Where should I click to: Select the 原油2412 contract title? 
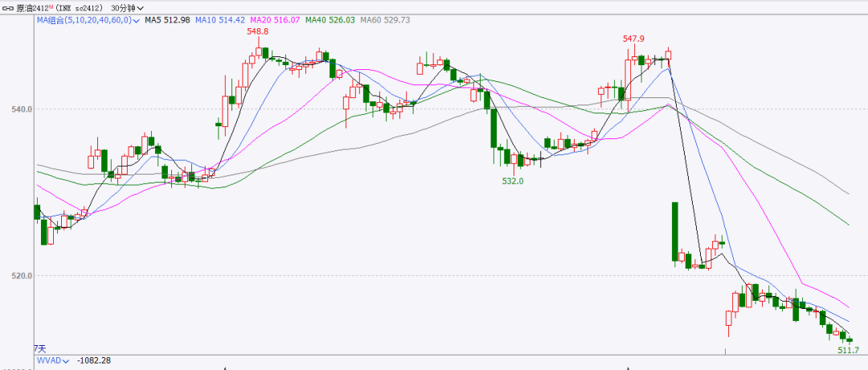pos(31,7)
